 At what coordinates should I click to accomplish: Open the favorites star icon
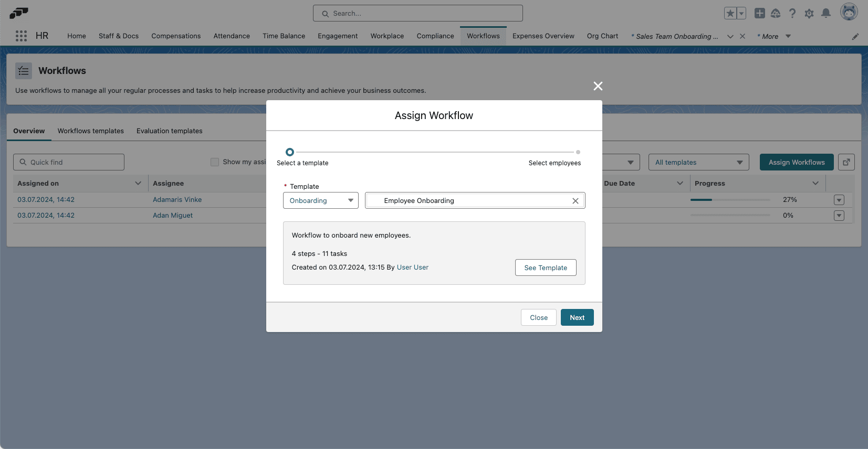coord(730,13)
